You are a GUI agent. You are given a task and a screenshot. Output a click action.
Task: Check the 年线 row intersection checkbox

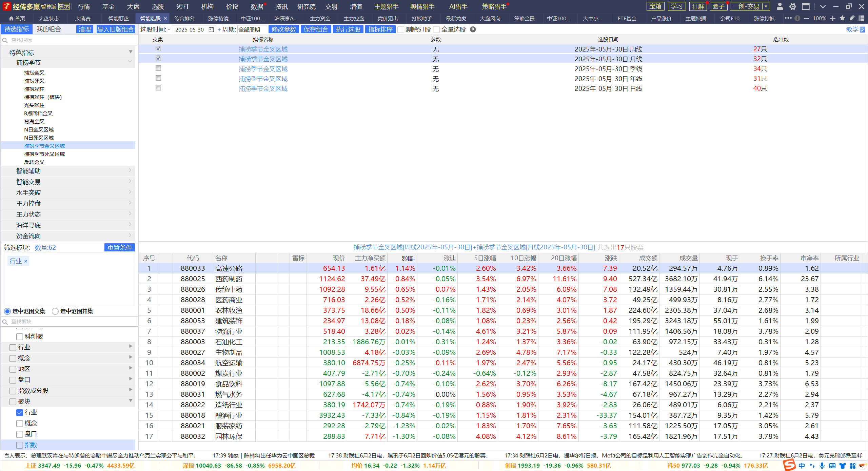pos(158,78)
